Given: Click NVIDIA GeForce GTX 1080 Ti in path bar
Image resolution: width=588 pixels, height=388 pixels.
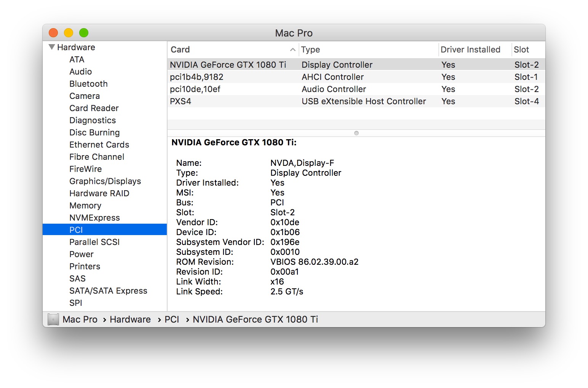Looking at the screenshot, I should (255, 319).
